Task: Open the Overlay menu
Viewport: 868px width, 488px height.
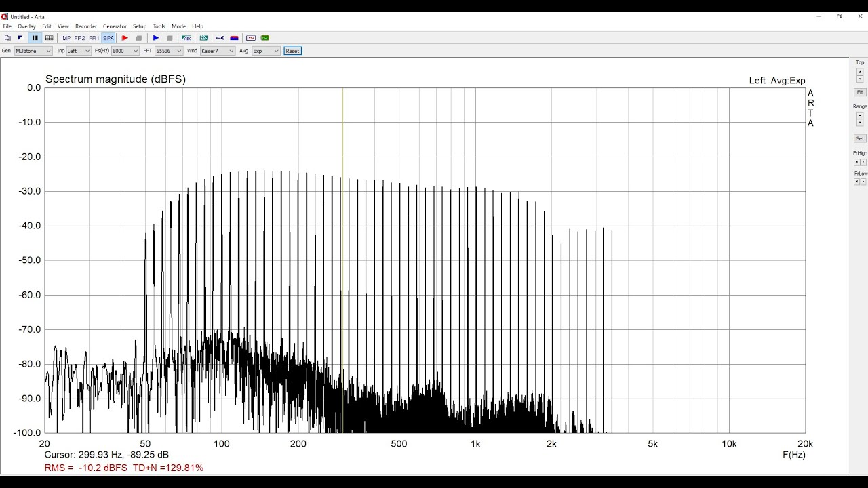Action: click(x=26, y=26)
